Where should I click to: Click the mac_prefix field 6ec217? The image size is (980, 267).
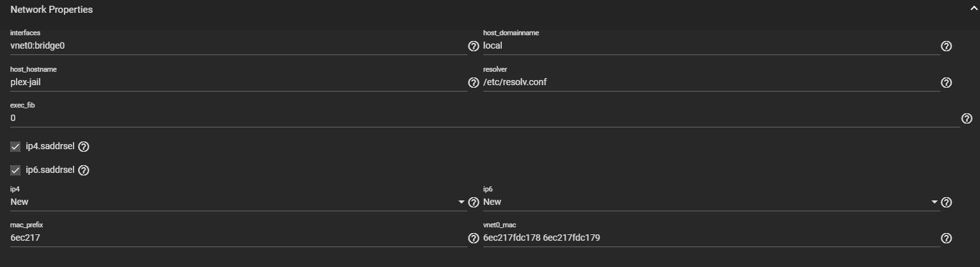238,238
